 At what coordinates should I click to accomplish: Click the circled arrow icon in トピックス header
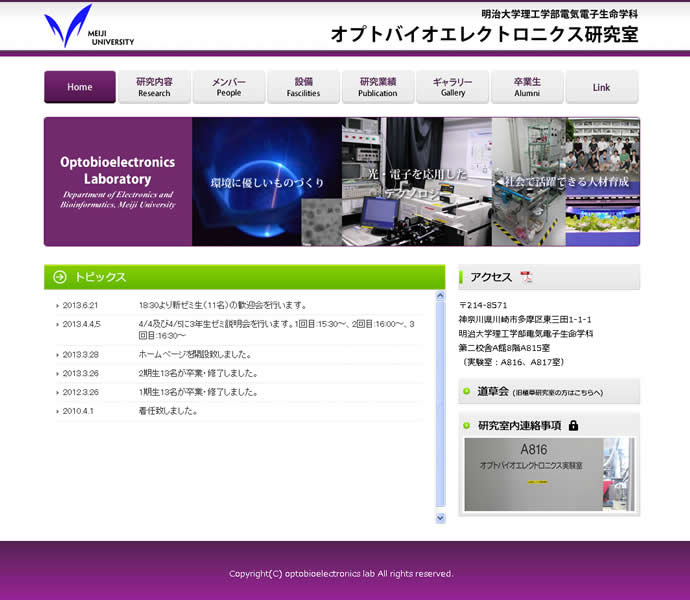point(60,277)
